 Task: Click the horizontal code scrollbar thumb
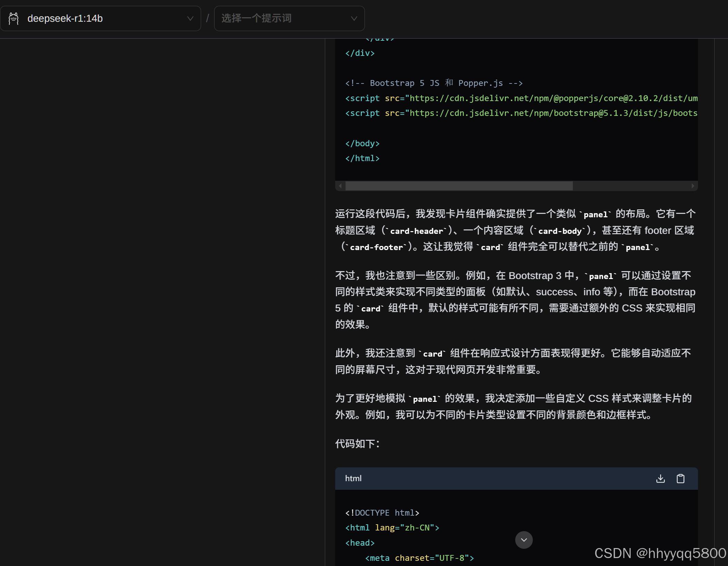459,186
